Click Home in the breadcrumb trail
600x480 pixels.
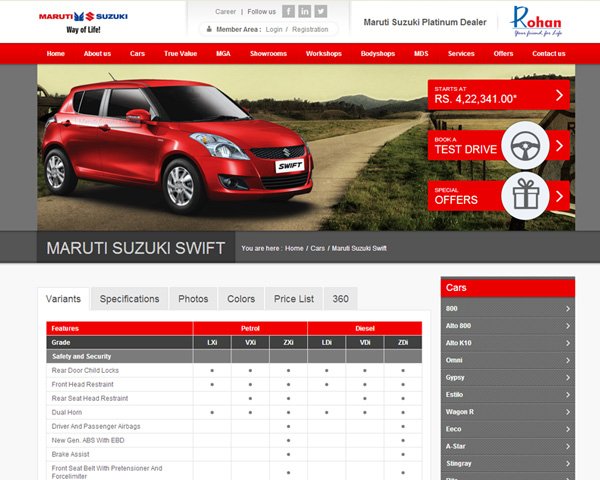click(294, 248)
